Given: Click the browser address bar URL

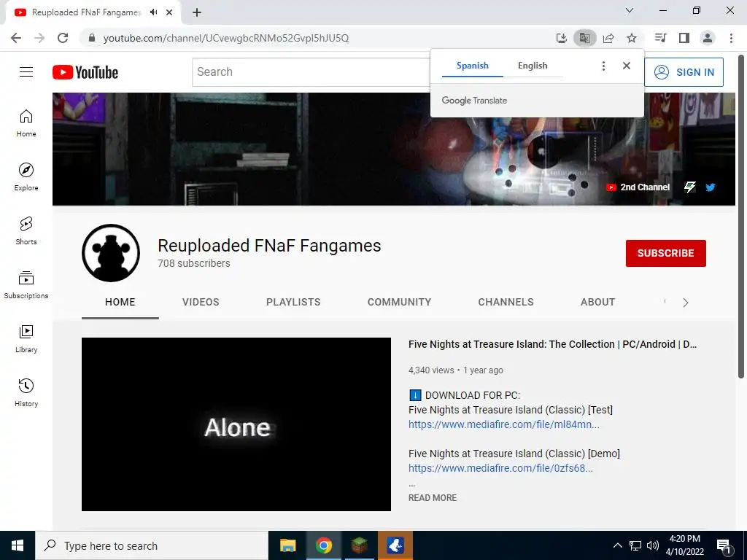Looking at the screenshot, I should pyautogui.click(x=226, y=38).
